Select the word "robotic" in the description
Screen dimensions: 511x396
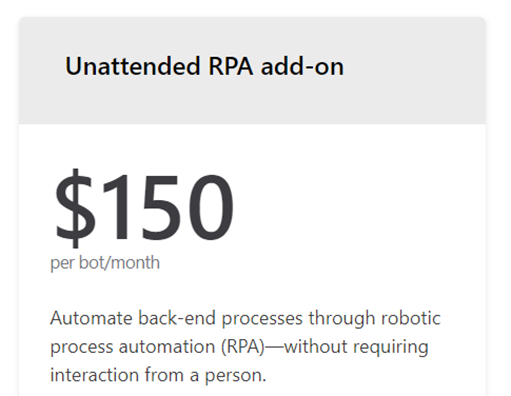point(411,318)
